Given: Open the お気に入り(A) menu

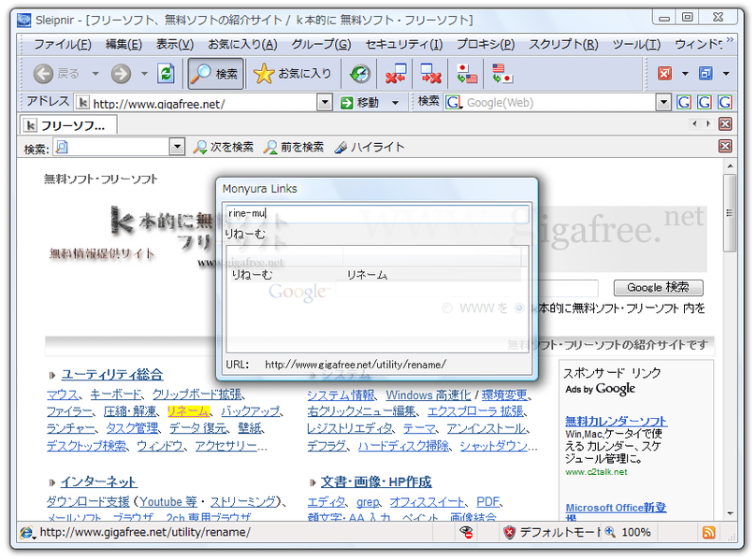Looking at the screenshot, I should coord(242,44).
